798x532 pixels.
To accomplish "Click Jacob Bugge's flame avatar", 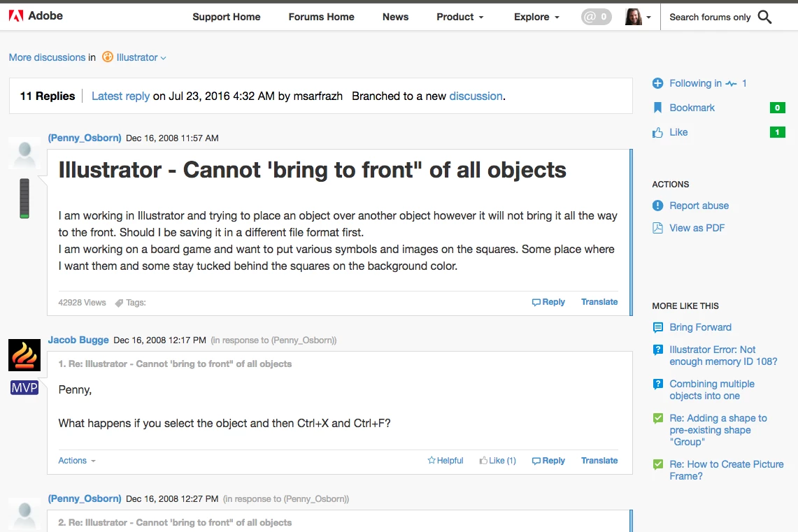I will (24, 355).
